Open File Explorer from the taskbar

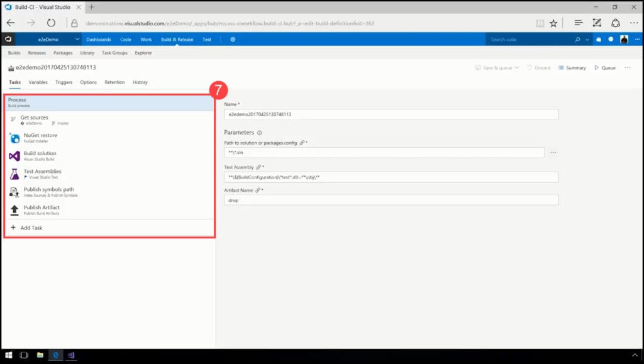[40, 355]
